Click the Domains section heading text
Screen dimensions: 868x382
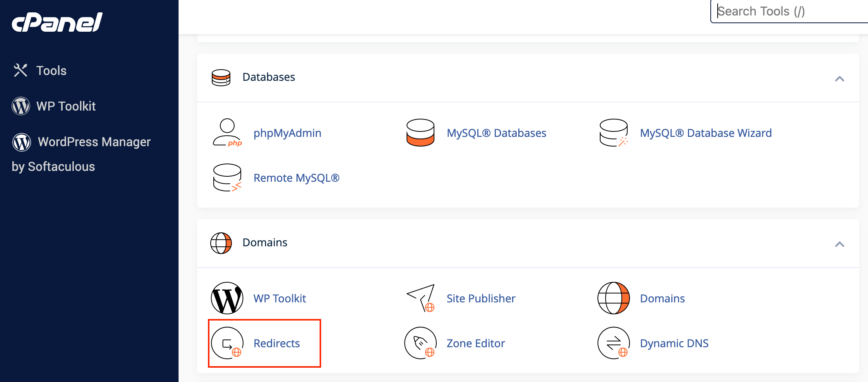click(265, 243)
